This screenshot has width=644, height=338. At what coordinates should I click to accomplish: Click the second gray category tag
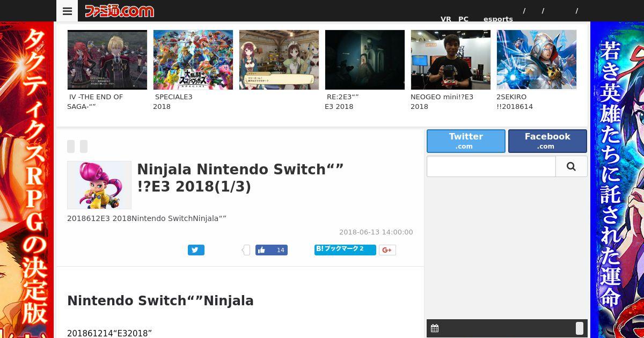coord(84,146)
